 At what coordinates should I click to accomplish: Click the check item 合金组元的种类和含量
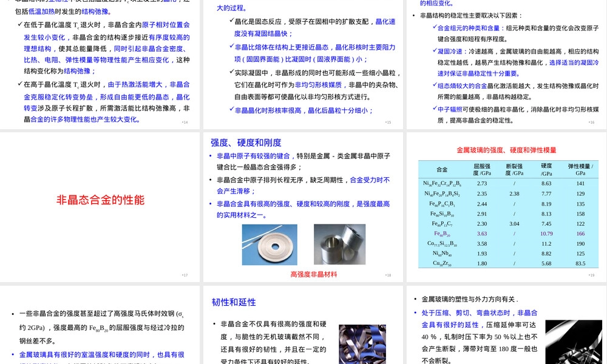point(515,33)
